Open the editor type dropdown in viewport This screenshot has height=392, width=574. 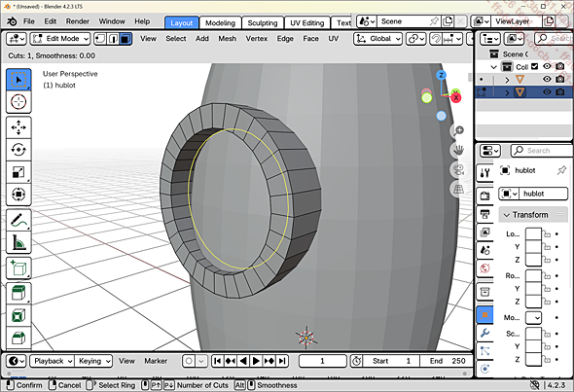[x=17, y=39]
